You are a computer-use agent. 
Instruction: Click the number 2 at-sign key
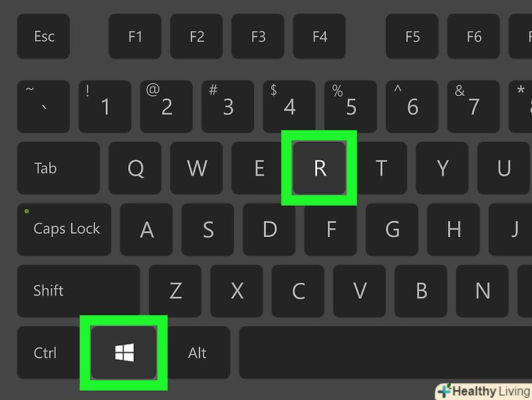[x=167, y=106]
